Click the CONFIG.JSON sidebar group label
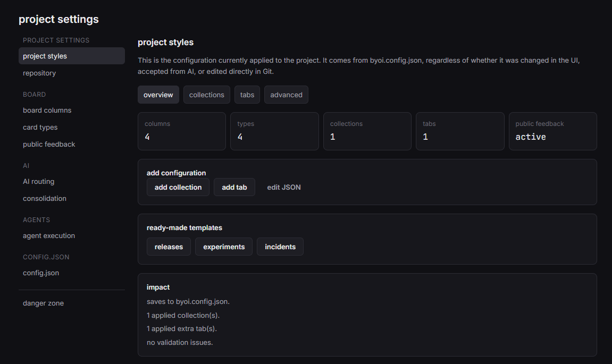 [46, 257]
